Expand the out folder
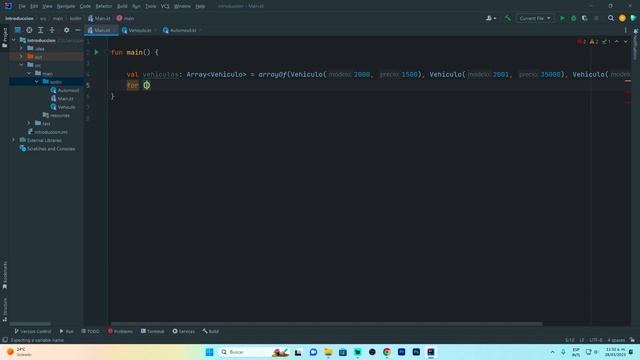This screenshot has height=360, width=640. click(21, 56)
